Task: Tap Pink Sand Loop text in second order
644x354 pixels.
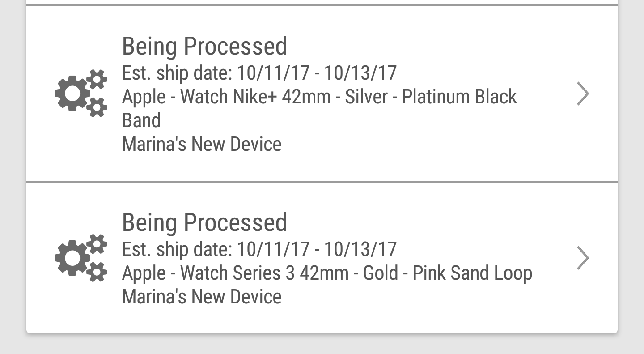Action: pyautogui.click(x=472, y=273)
